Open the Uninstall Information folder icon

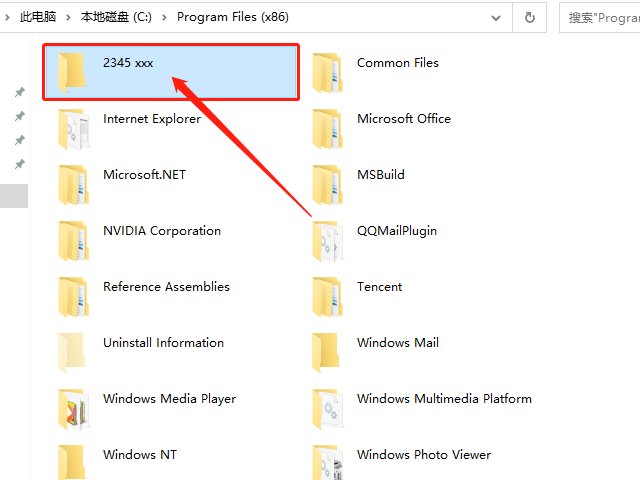click(x=73, y=352)
